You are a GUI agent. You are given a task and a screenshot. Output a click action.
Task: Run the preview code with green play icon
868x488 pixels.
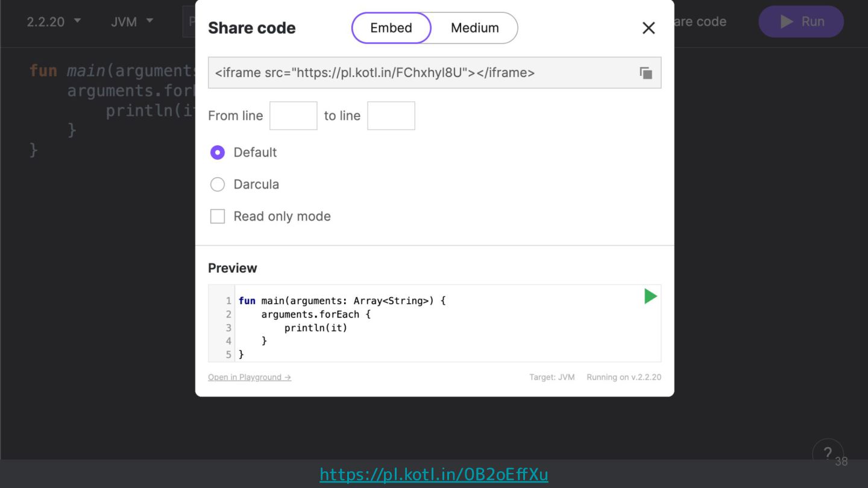click(650, 296)
